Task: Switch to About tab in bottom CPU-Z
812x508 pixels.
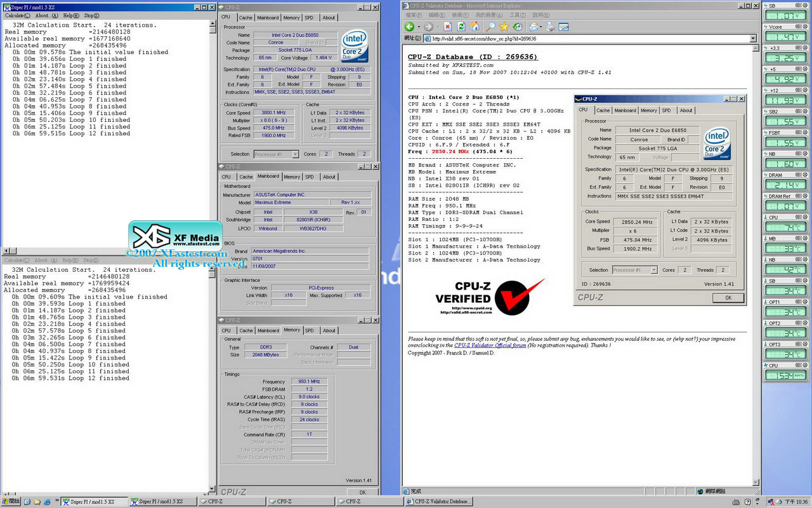Action: point(329,330)
